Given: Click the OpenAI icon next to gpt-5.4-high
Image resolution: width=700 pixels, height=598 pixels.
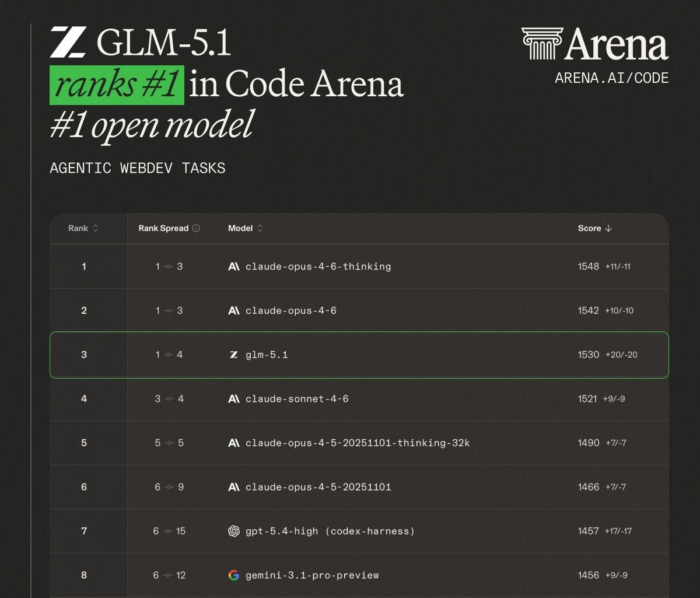Looking at the screenshot, I should [x=233, y=531].
